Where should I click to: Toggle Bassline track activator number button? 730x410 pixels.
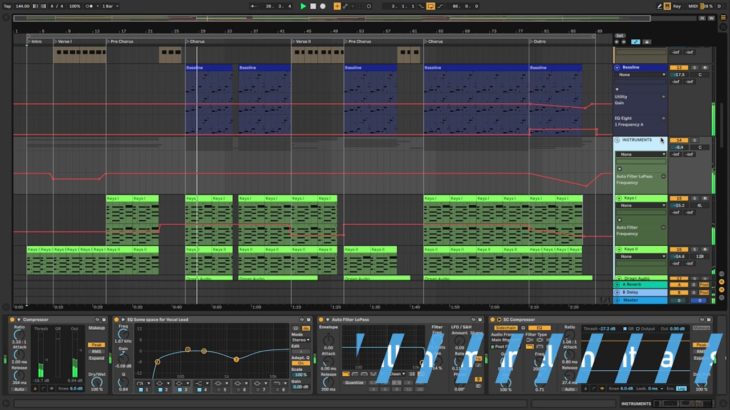coord(679,67)
